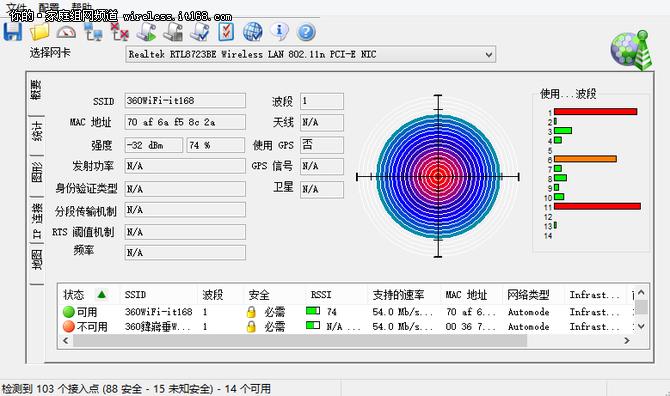
Task: Click the script icon with blue checkmark
Action: tap(200, 32)
